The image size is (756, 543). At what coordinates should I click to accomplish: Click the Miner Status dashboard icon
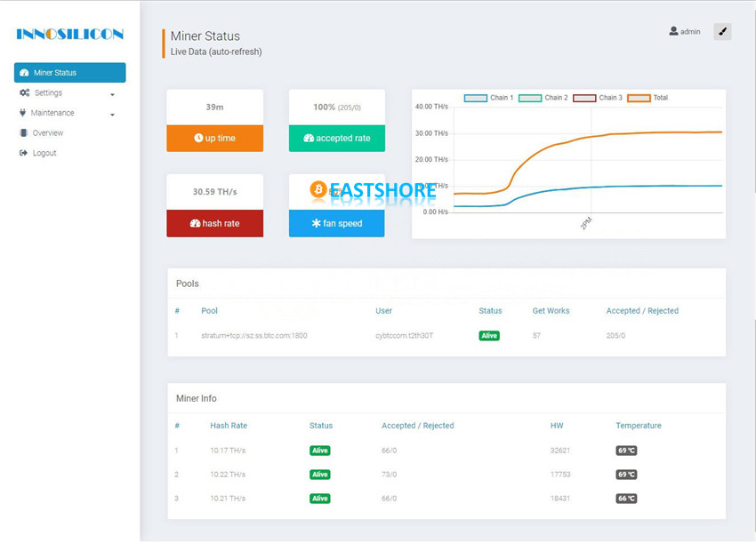click(x=24, y=73)
